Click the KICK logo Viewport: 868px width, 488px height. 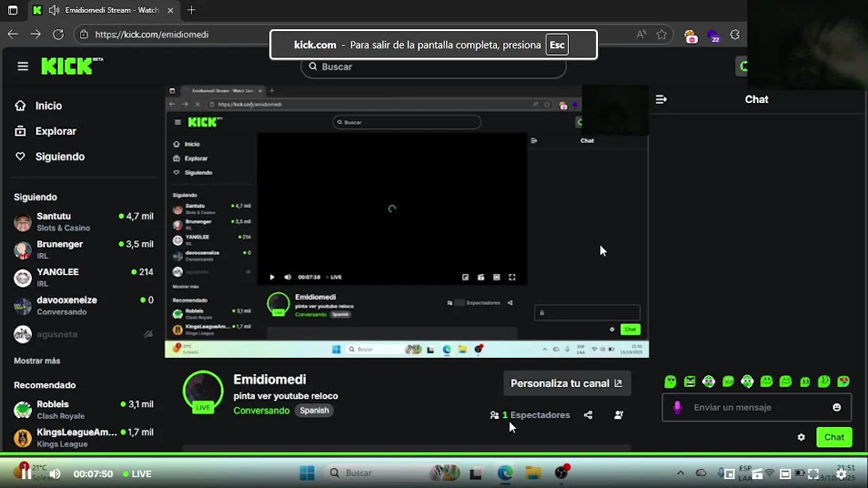(71, 66)
